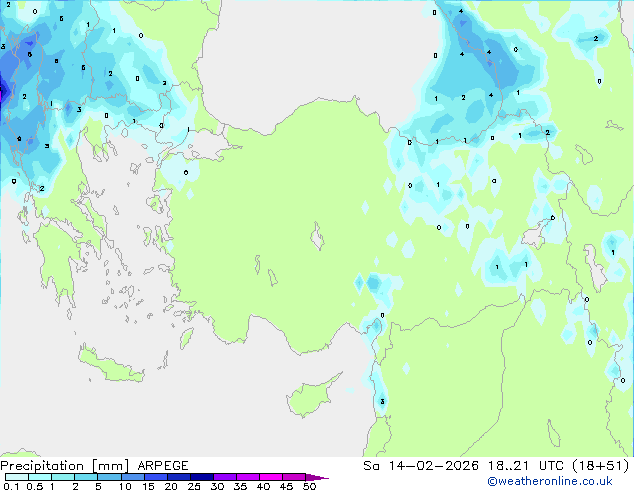The width and height of the screenshot is (634, 490).
Task: Click the 0.5–1 mm legend color swatch
Action: click(40, 477)
